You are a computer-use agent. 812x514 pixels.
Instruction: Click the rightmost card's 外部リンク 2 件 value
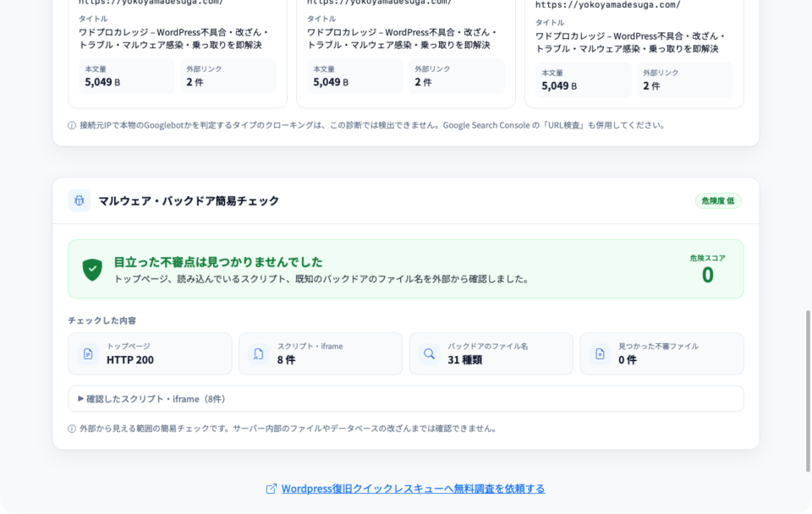pyautogui.click(x=651, y=86)
